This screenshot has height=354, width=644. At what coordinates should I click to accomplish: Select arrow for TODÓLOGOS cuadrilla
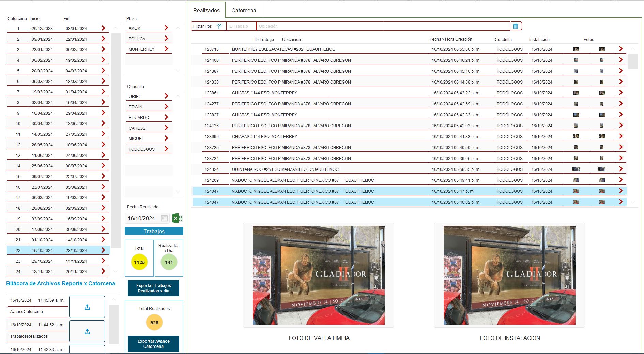pyautogui.click(x=166, y=149)
